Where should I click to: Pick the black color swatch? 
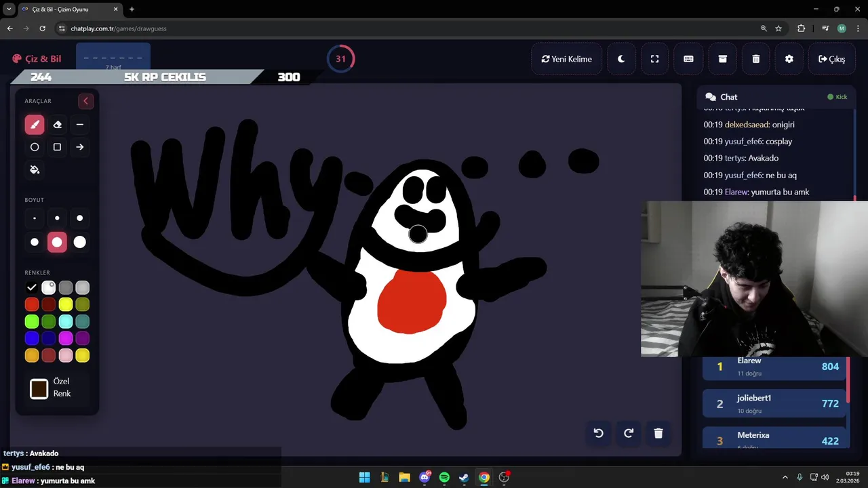point(32,288)
